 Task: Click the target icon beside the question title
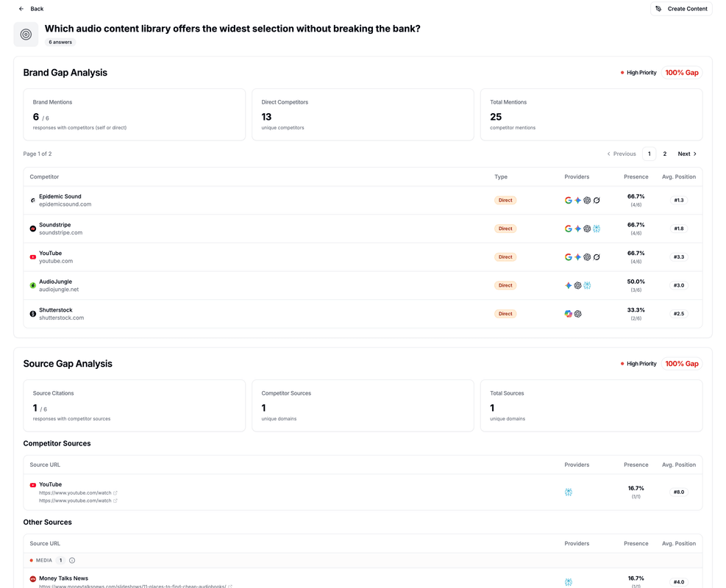click(x=26, y=35)
